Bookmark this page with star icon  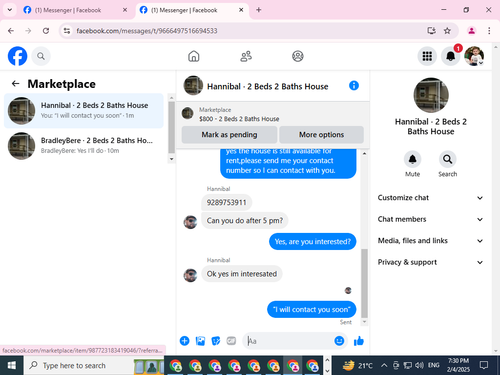pos(447,31)
